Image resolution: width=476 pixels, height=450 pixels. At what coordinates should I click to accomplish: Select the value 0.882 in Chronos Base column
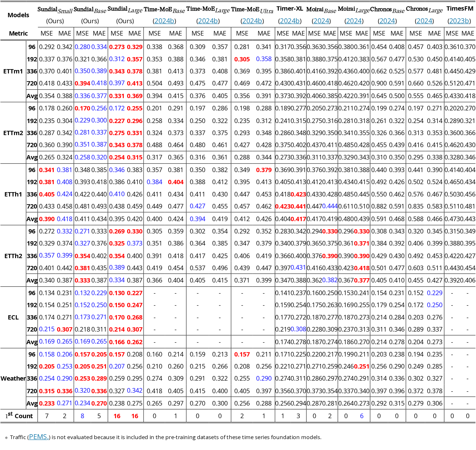pyautogui.click(x=379, y=207)
